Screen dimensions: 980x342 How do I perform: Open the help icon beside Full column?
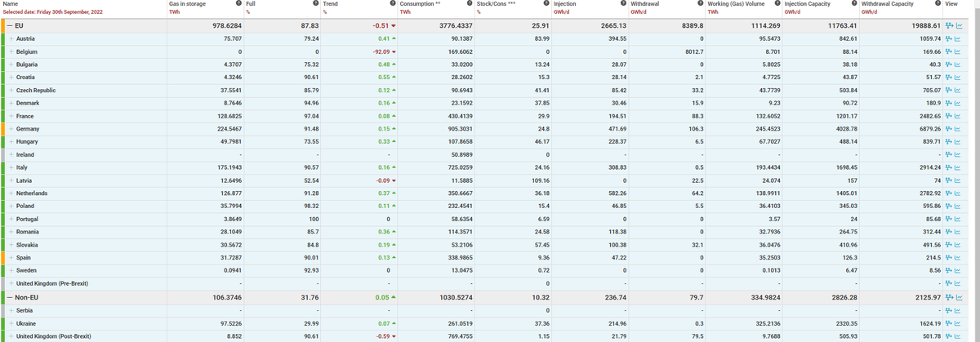pyautogui.click(x=314, y=4)
